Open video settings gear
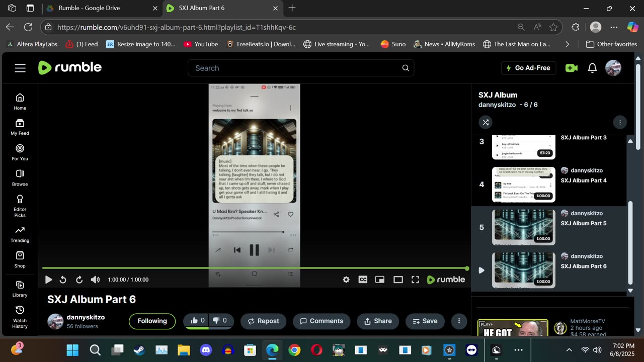 tap(346, 280)
